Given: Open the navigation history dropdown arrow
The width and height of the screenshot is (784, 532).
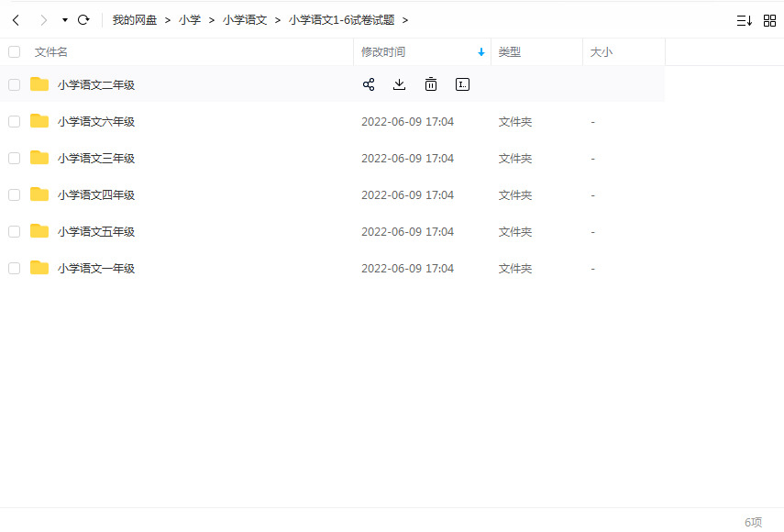Looking at the screenshot, I should click(x=65, y=20).
